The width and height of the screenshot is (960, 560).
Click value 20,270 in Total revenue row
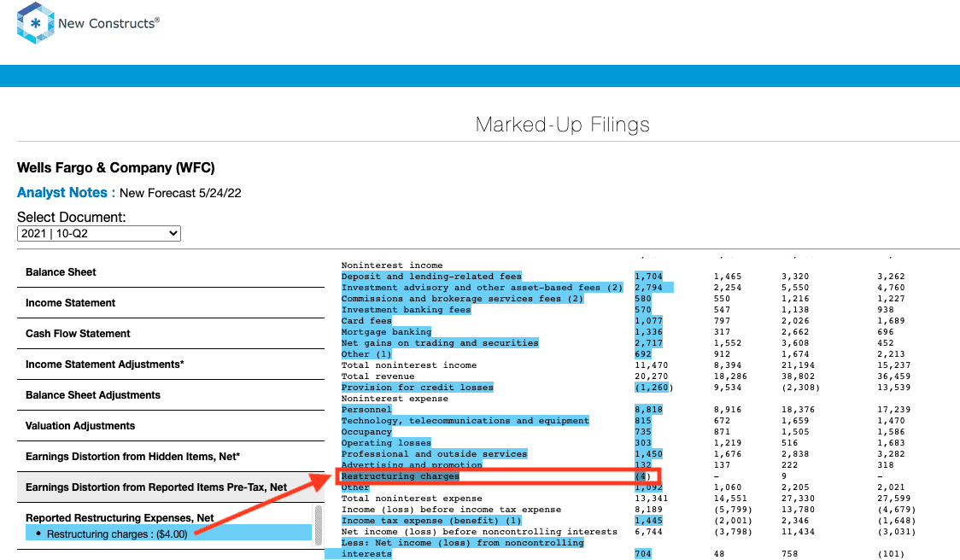coord(652,376)
